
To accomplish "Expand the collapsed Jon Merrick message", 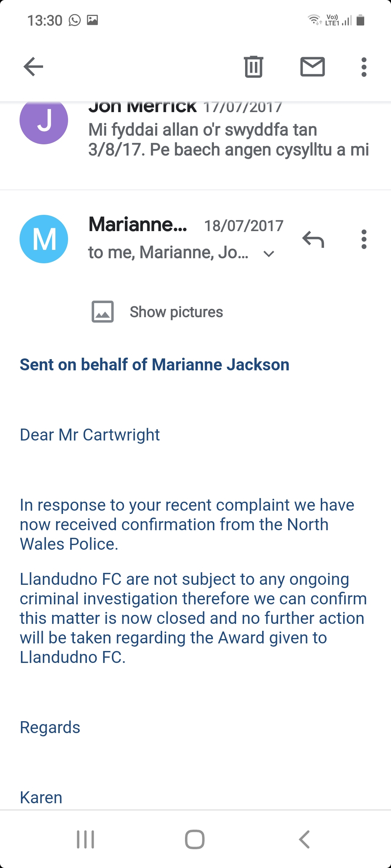I will click(228, 140).
